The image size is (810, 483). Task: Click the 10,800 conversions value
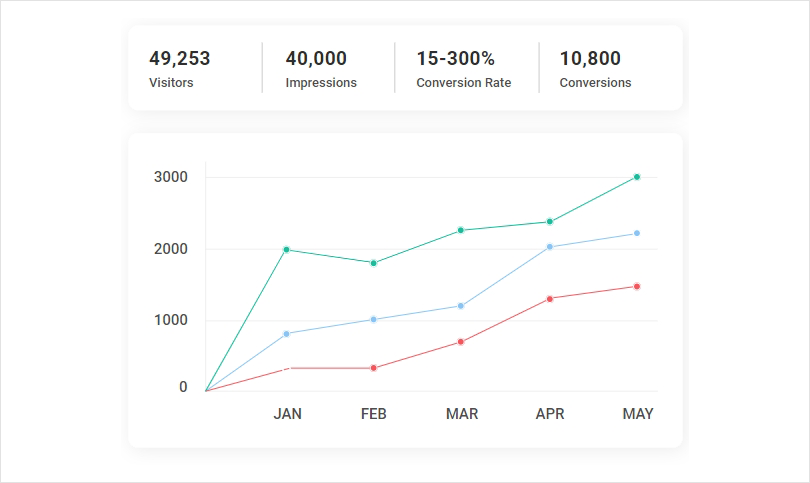[x=590, y=58]
